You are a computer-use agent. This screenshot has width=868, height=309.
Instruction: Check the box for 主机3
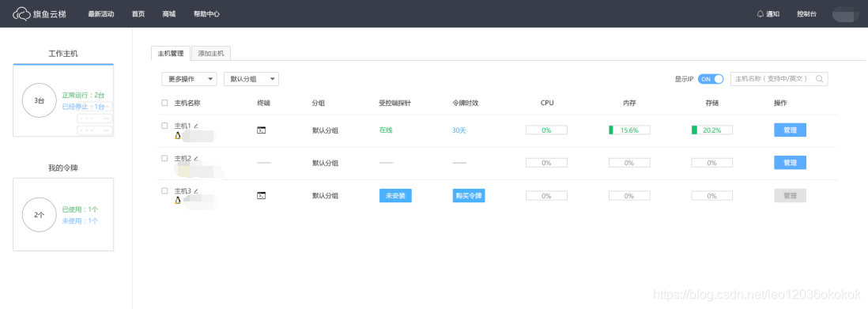point(164,191)
